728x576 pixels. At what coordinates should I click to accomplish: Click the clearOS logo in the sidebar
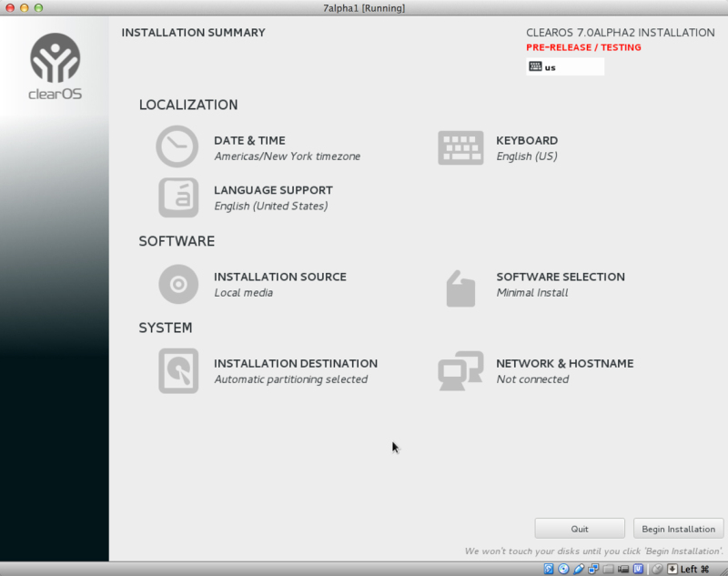[56, 66]
